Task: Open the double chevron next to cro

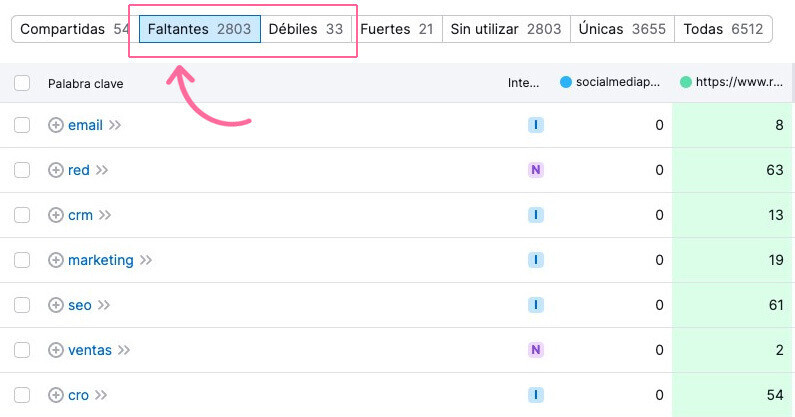Action: coord(101,395)
